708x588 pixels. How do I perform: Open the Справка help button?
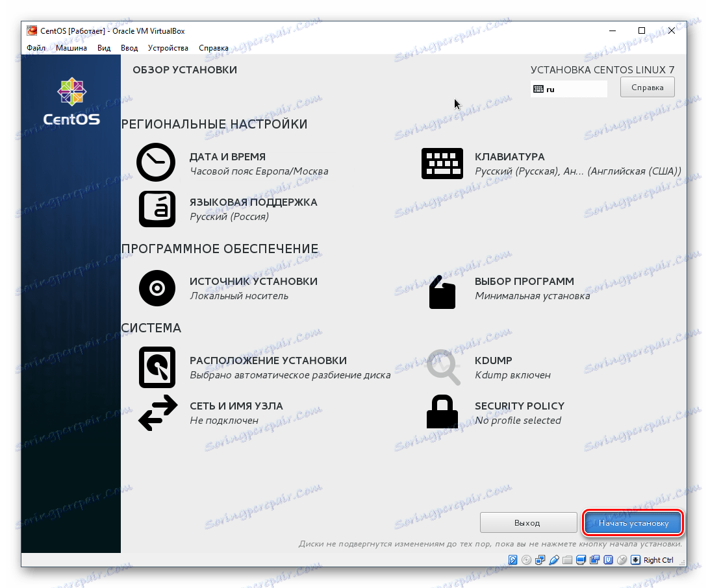click(647, 86)
